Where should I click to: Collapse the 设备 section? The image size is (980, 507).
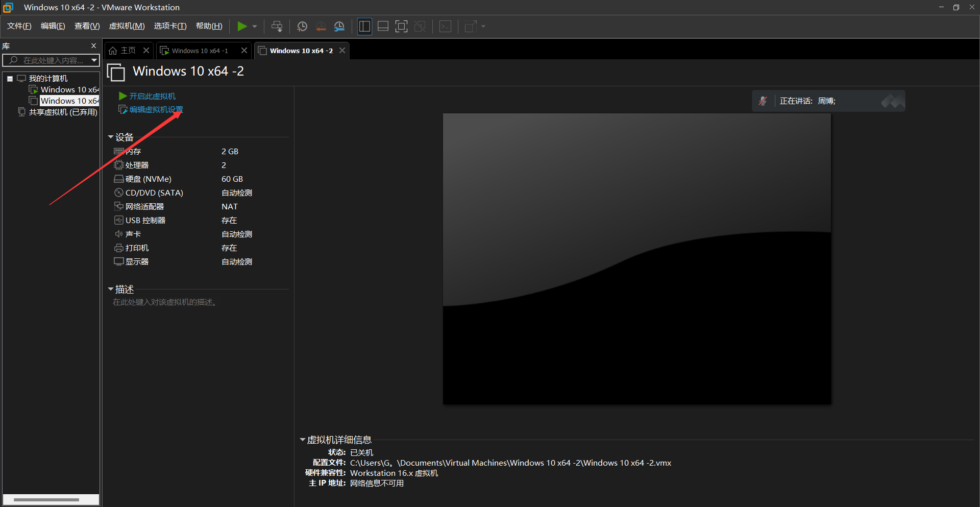tap(110, 137)
